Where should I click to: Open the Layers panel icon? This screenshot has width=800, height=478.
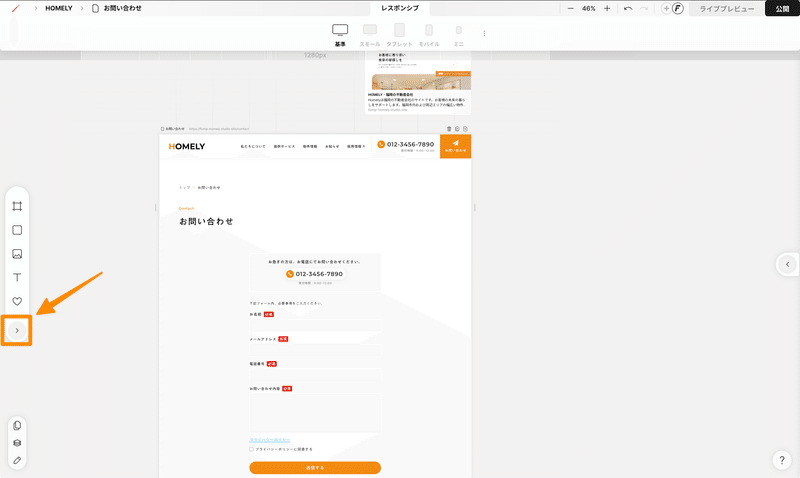pyautogui.click(x=17, y=443)
